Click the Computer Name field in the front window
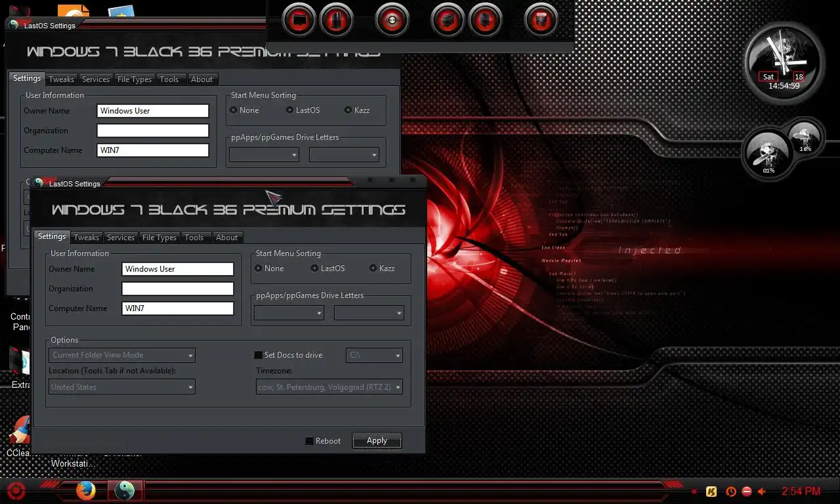 (x=178, y=308)
